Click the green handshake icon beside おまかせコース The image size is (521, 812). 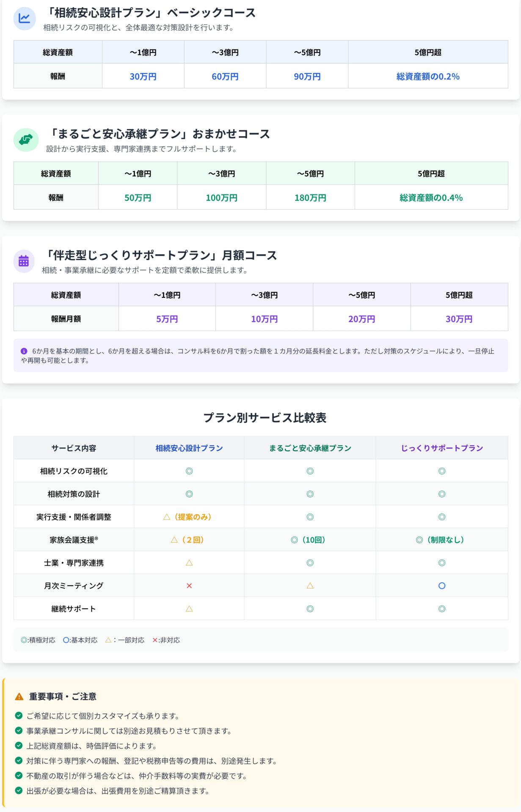(x=26, y=140)
